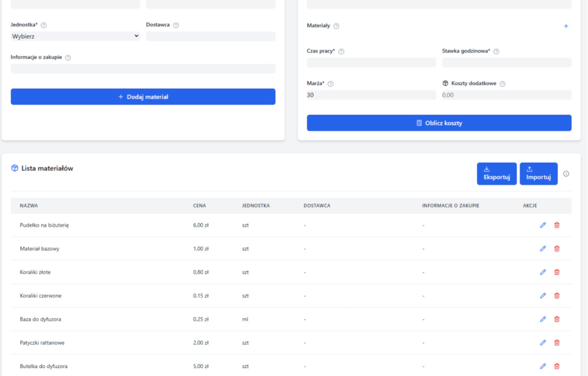This screenshot has height=376, width=588.
Task: Remove Koraliki czerwone with trash icon
Action: [x=557, y=296]
